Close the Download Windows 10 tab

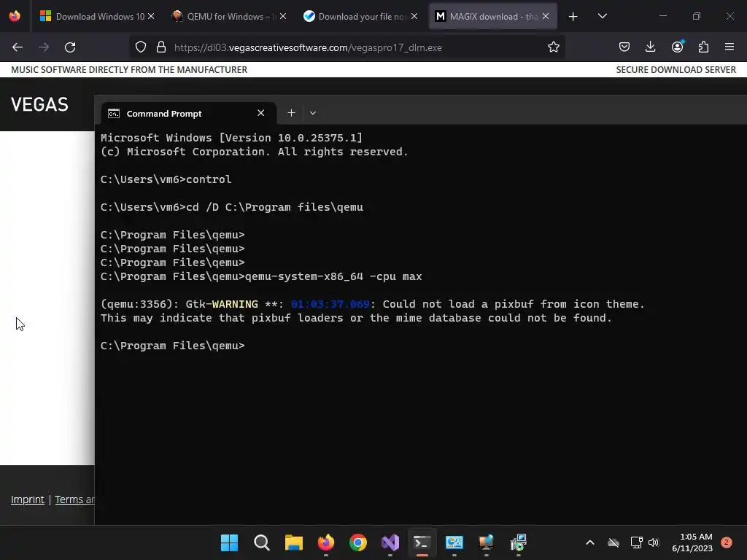point(151,16)
